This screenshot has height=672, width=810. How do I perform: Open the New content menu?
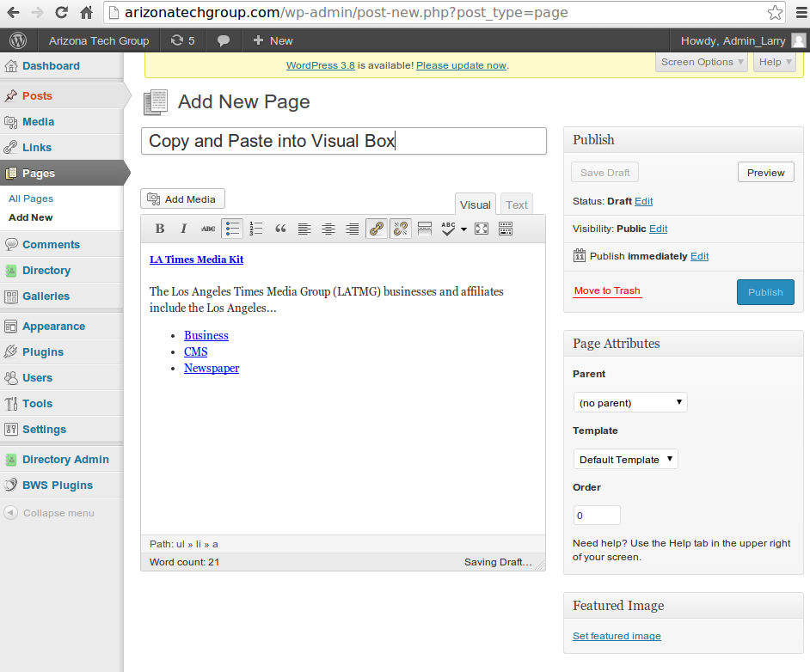coord(273,40)
